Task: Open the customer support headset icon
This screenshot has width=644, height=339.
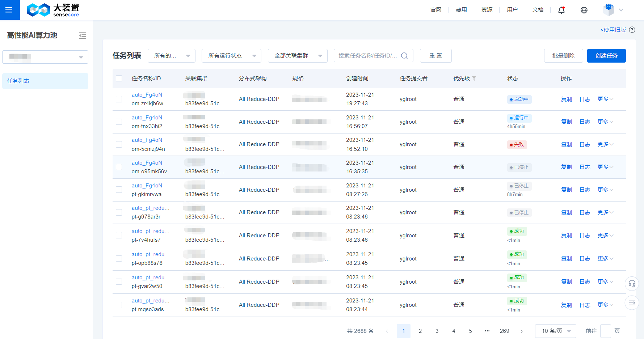Action: click(x=632, y=284)
